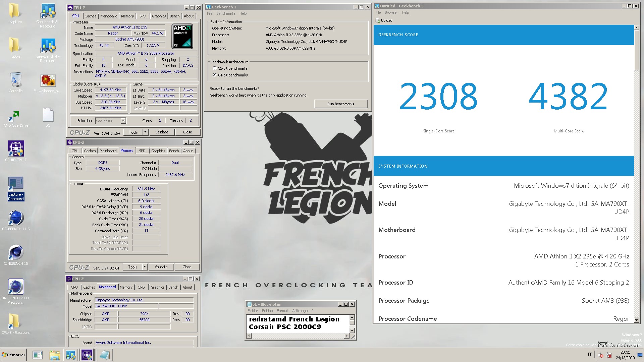
Task: Select 32-bit benchmarks radio option
Action: point(215,68)
